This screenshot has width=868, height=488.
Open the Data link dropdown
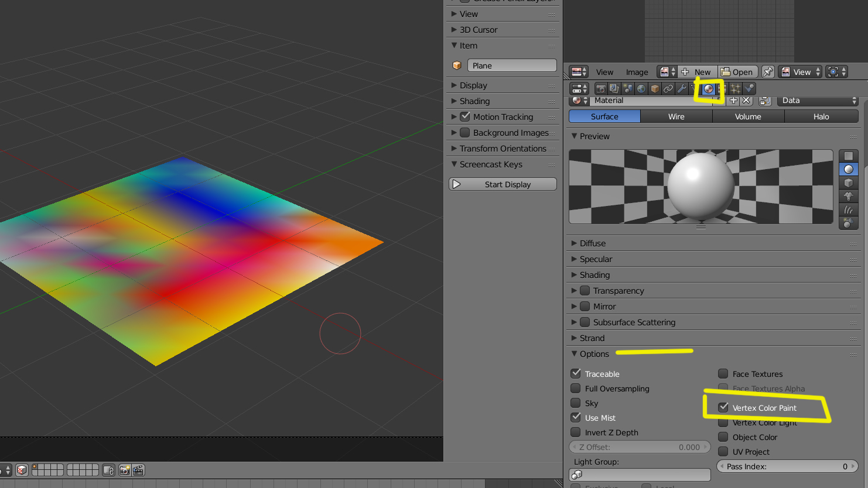coord(818,101)
